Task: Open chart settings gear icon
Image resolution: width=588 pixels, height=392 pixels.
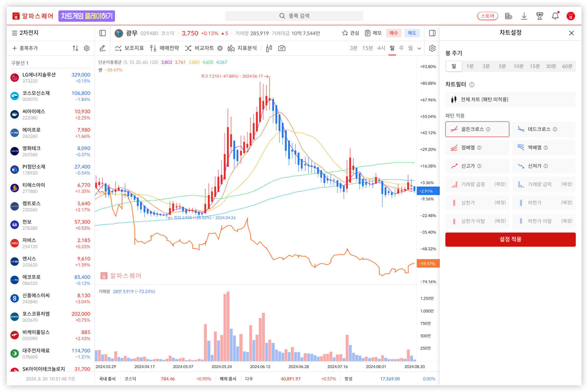Action: point(432,48)
